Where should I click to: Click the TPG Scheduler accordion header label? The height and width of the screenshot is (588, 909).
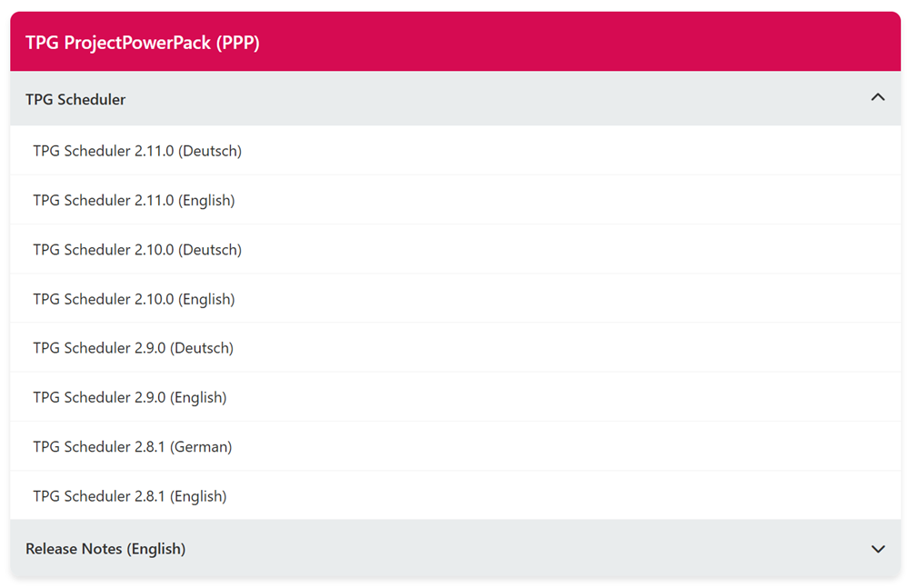tap(75, 99)
